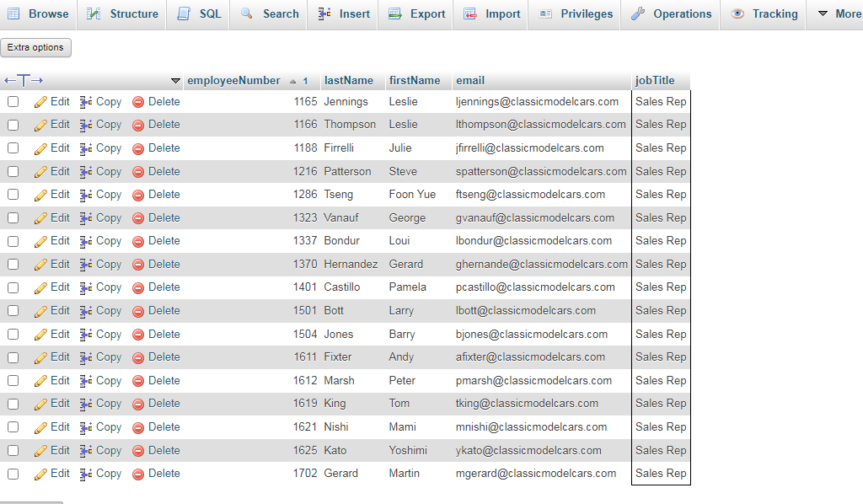Viewport: 863px width, 504px height.
Task: Select the Sales Rep cell for Kato
Action: 661,450
